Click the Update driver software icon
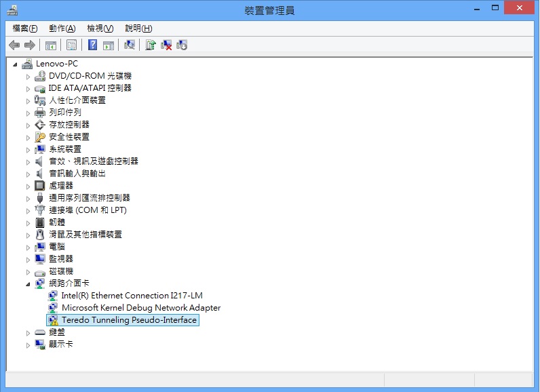 tap(151, 45)
